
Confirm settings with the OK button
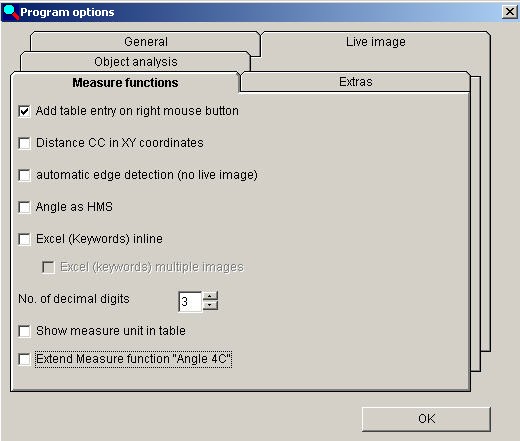pyautogui.click(x=426, y=419)
